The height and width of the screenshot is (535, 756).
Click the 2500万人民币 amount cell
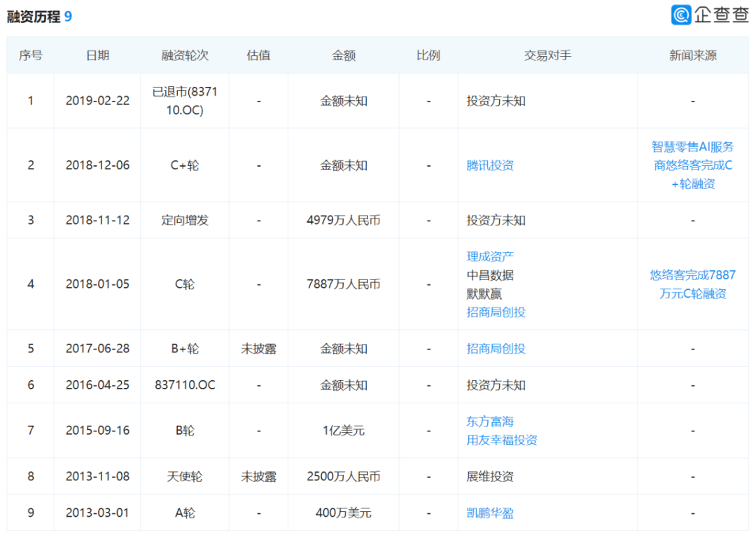[343, 477]
